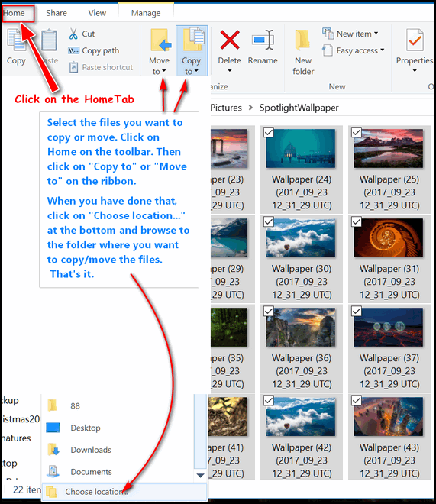
Task: Click the Copy icon in clipboard group
Action: pyautogui.click(x=17, y=40)
